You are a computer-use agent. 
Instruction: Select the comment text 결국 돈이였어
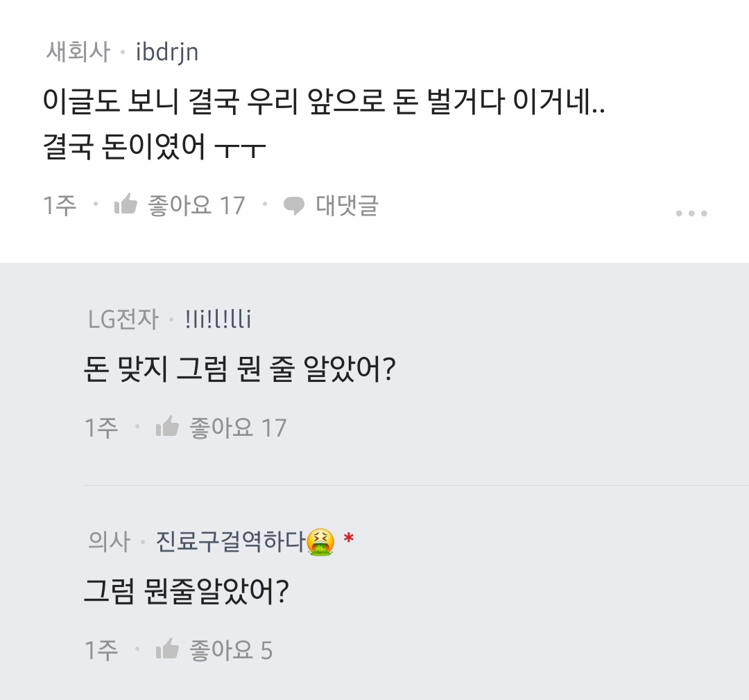(x=124, y=146)
